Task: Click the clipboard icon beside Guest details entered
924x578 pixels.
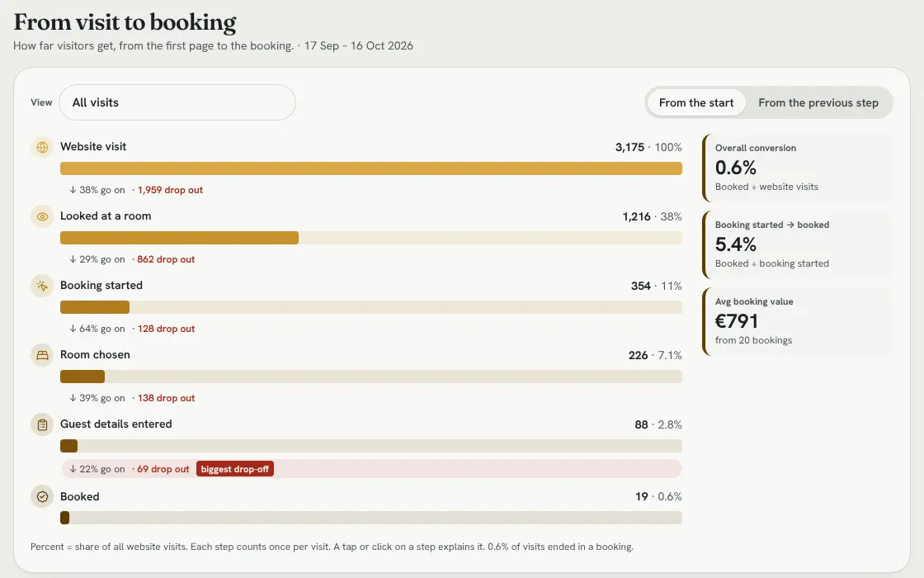Action: click(42, 424)
